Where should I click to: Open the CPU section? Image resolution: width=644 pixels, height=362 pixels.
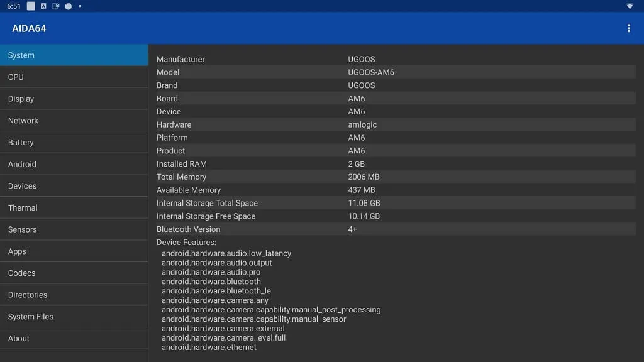pos(74,77)
